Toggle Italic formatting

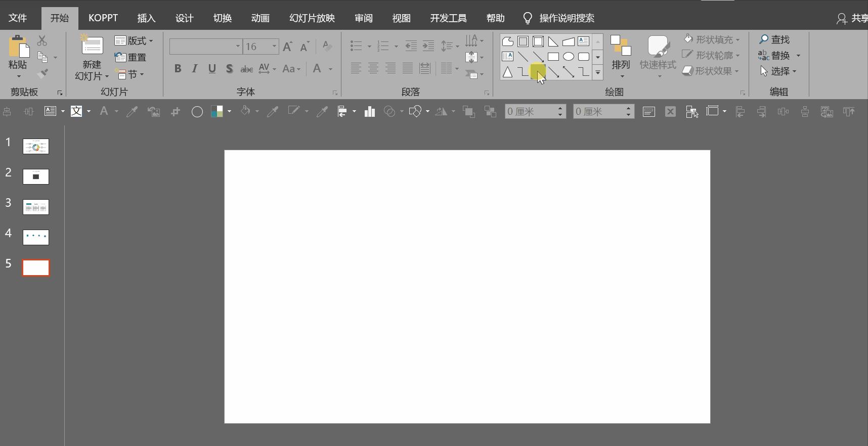(x=195, y=69)
